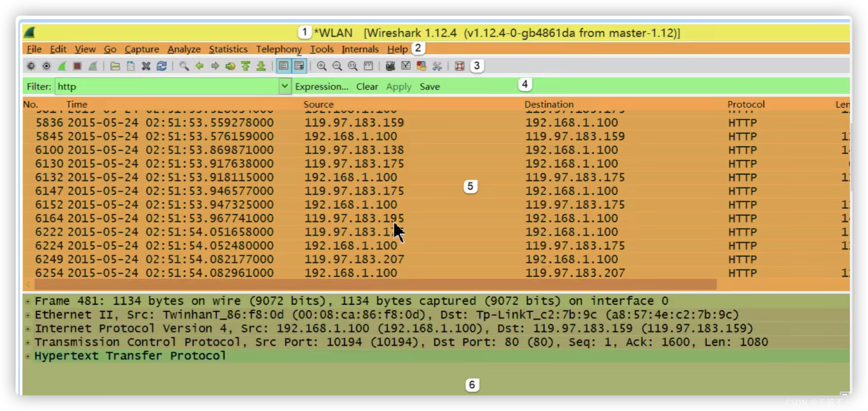Zoom out the packet text
The image size is (868, 411).
tap(337, 66)
